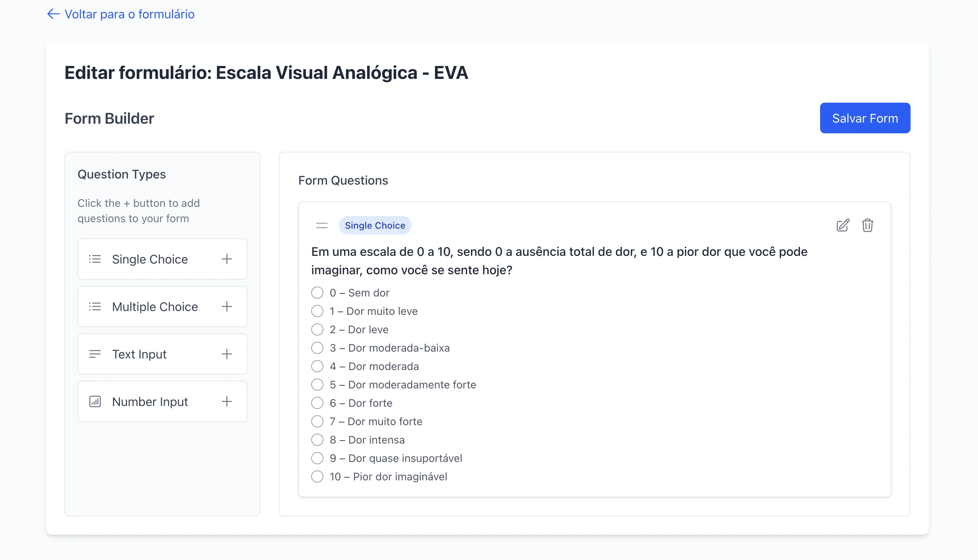Click the back arrow icon at top
This screenshot has height=560, width=978.
point(53,14)
